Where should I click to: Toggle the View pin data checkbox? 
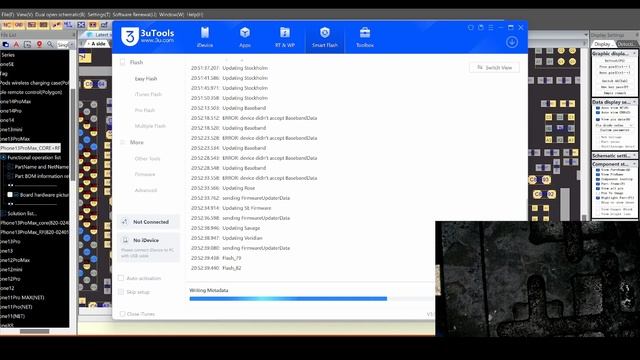[598, 119]
